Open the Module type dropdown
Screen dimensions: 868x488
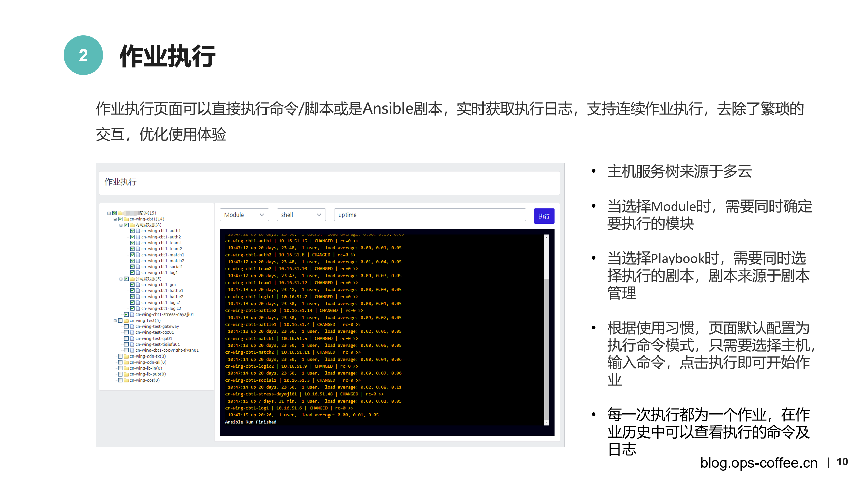pyautogui.click(x=244, y=215)
